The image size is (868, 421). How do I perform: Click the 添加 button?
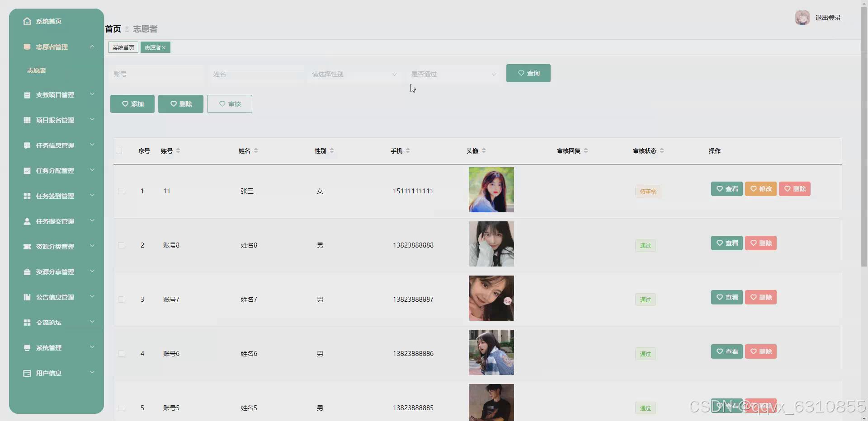pos(132,104)
